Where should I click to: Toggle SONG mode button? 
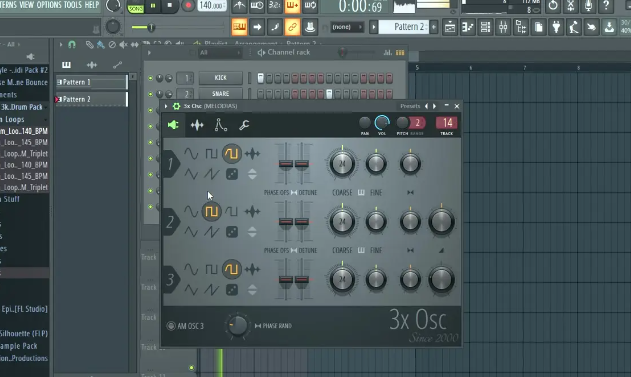[136, 8]
